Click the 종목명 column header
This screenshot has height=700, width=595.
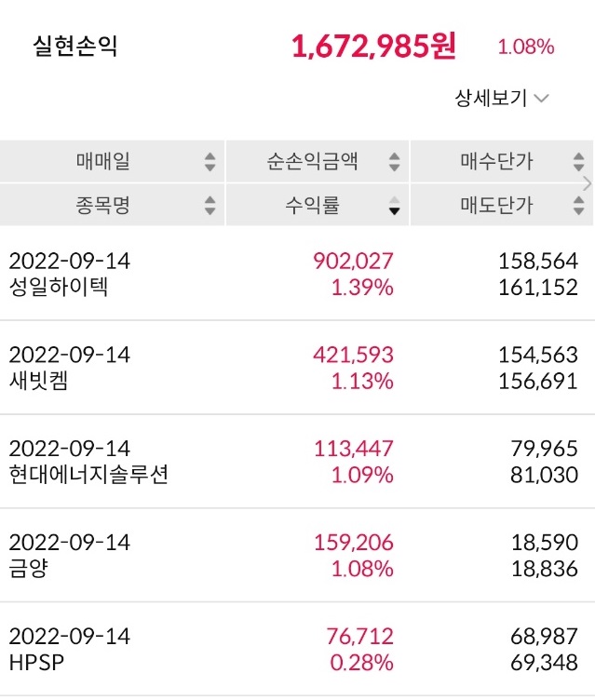[103, 205]
